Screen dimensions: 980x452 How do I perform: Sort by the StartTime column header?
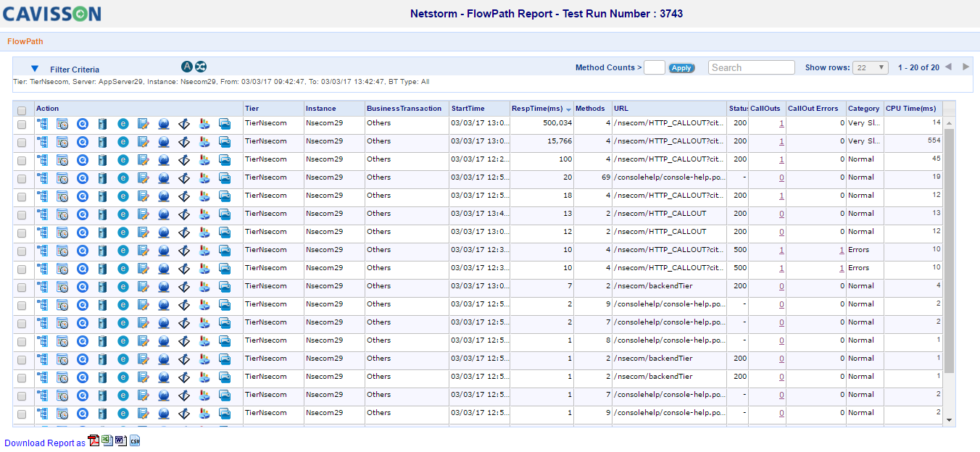point(480,109)
